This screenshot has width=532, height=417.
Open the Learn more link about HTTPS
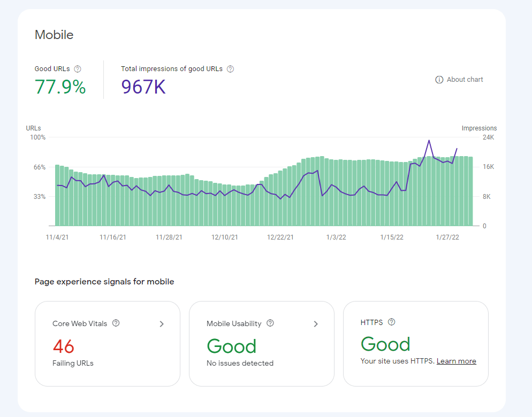coord(456,361)
